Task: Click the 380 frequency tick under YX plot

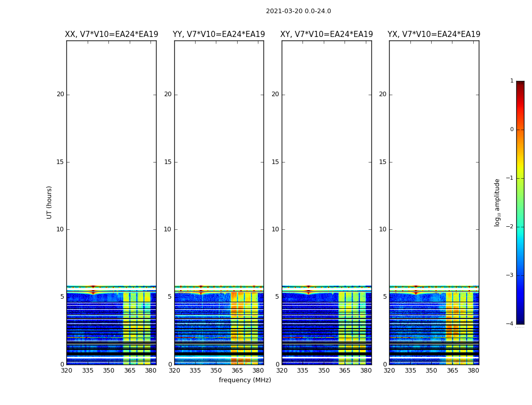Action: (x=473, y=371)
